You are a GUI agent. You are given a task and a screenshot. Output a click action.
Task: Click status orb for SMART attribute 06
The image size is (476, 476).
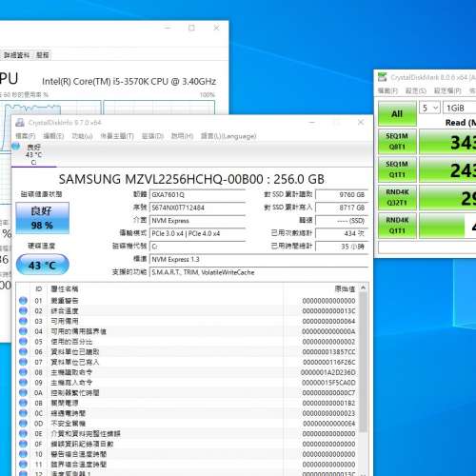23,351
